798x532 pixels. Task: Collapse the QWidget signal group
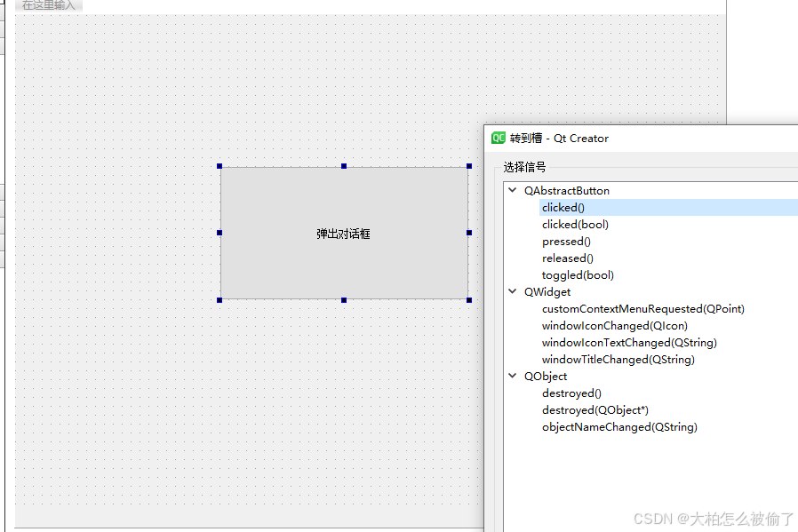[513, 291]
